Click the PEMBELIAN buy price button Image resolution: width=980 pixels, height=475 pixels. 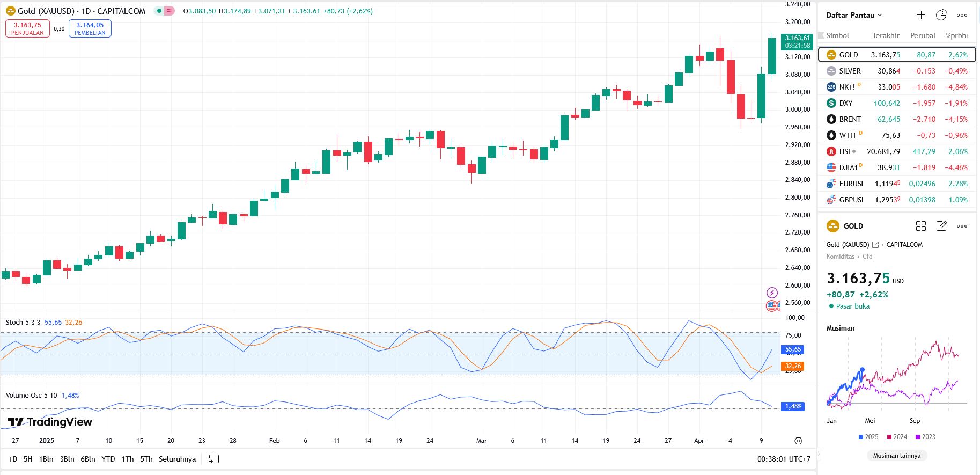[x=90, y=28]
